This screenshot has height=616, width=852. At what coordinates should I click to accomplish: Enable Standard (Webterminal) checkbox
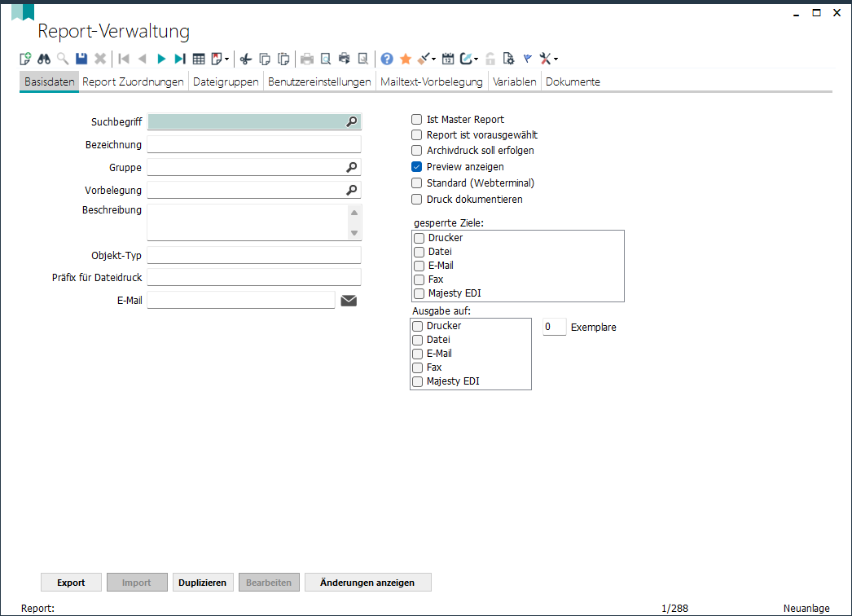tap(417, 183)
